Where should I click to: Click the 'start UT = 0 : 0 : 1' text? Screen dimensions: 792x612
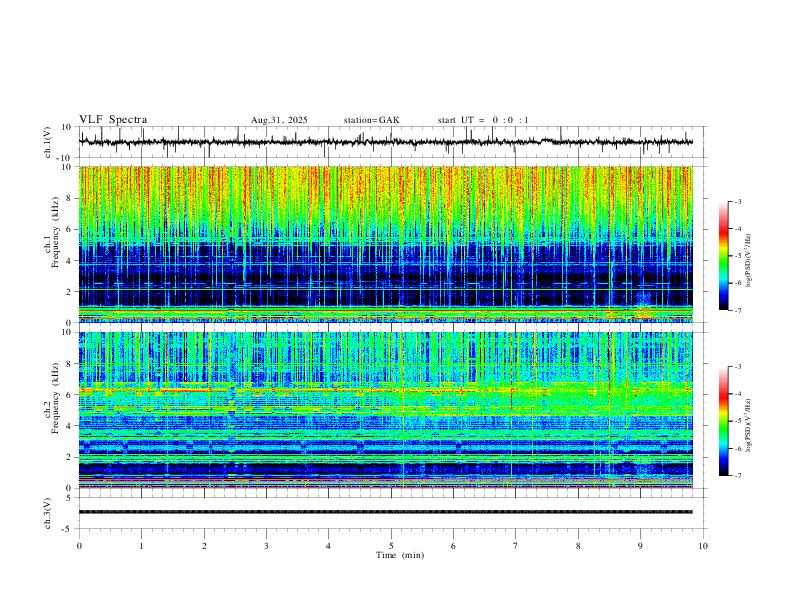(x=483, y=120)
